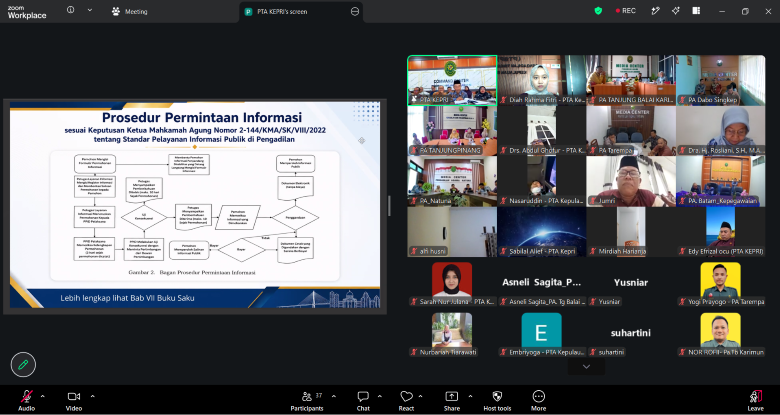Select suhartini participant tile
Viewport: 780px width, 415px height.
pos(631,333)
